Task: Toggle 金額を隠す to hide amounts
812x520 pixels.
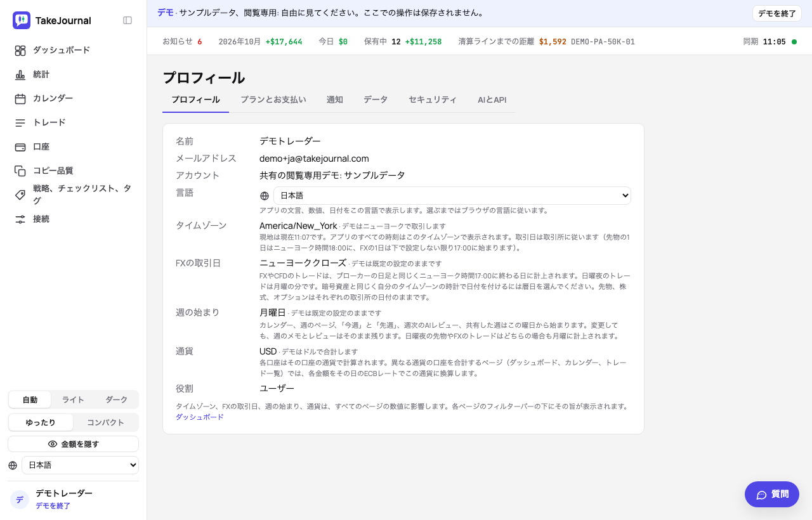Action: coord(73,444)
